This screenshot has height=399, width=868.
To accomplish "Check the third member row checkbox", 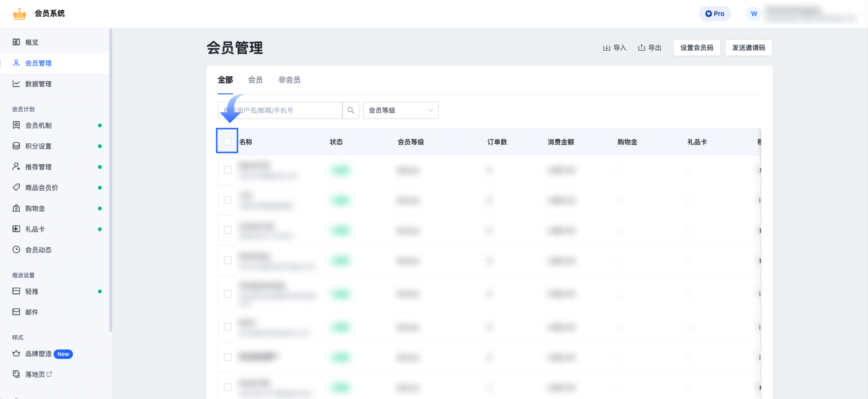I will click(227, 230).
